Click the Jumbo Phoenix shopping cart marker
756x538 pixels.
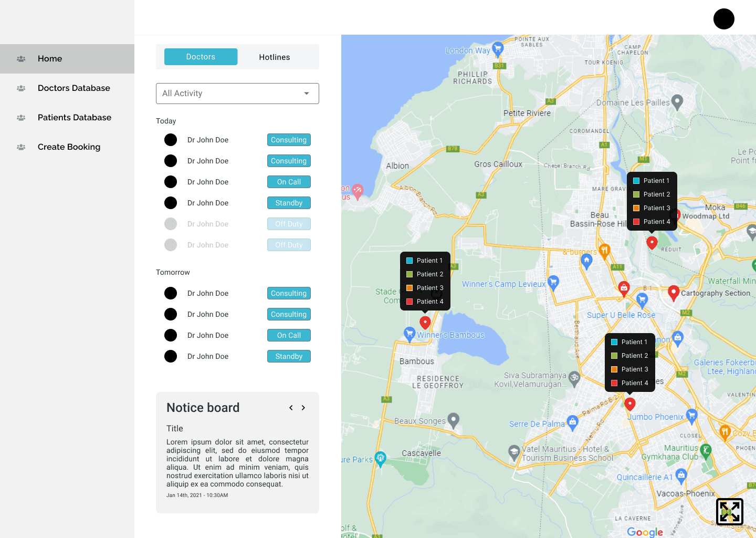tap(691, 416)
